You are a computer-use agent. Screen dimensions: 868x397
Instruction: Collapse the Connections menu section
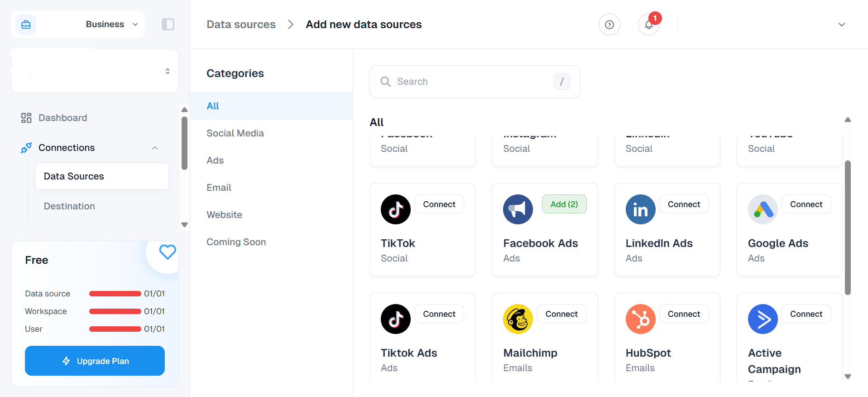155,148
